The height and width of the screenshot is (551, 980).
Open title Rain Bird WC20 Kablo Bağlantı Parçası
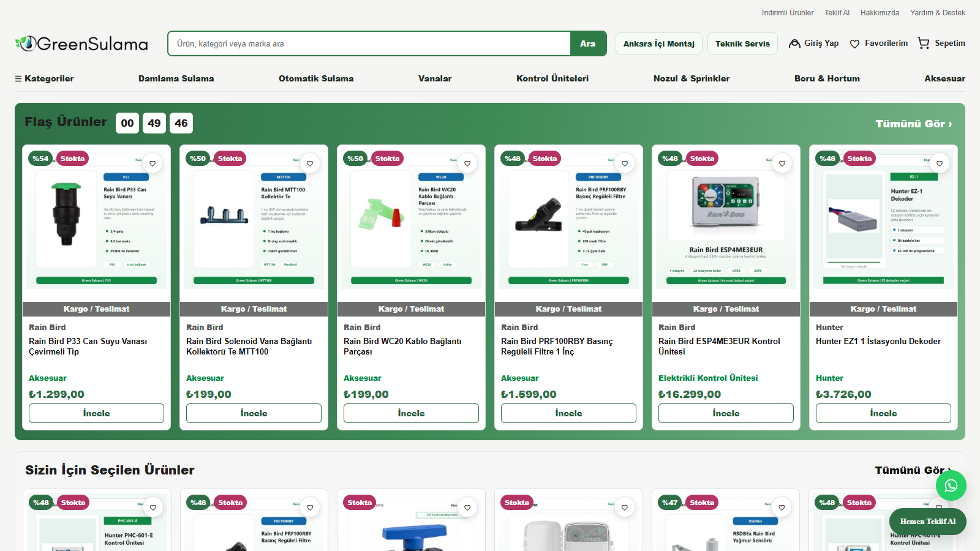click(x=402, y=347)
